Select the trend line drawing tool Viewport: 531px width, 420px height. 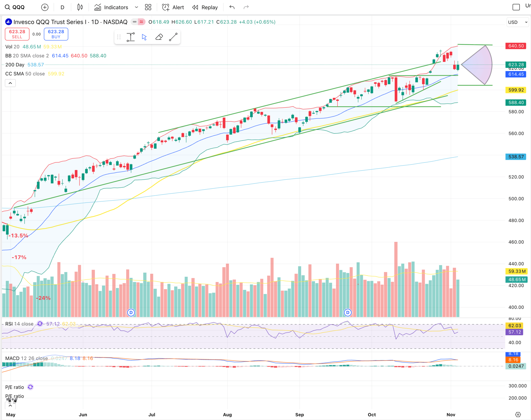[173, 37]
